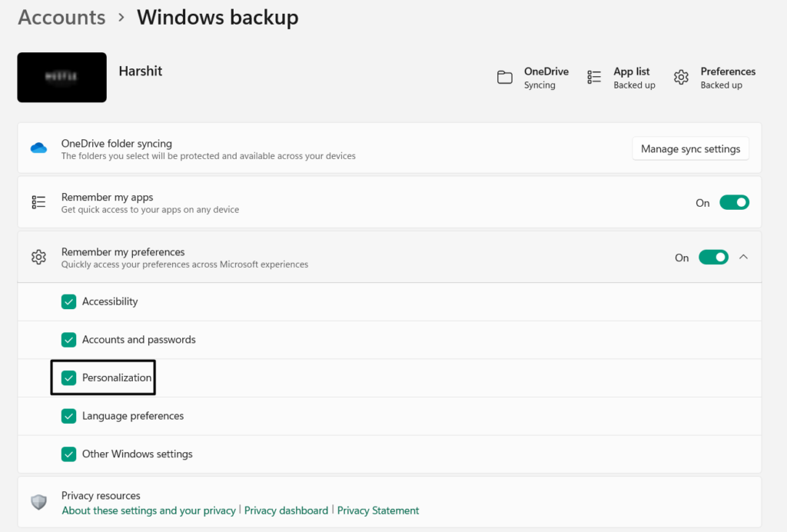Click the Preferences gear icon in header

(681, 78)
